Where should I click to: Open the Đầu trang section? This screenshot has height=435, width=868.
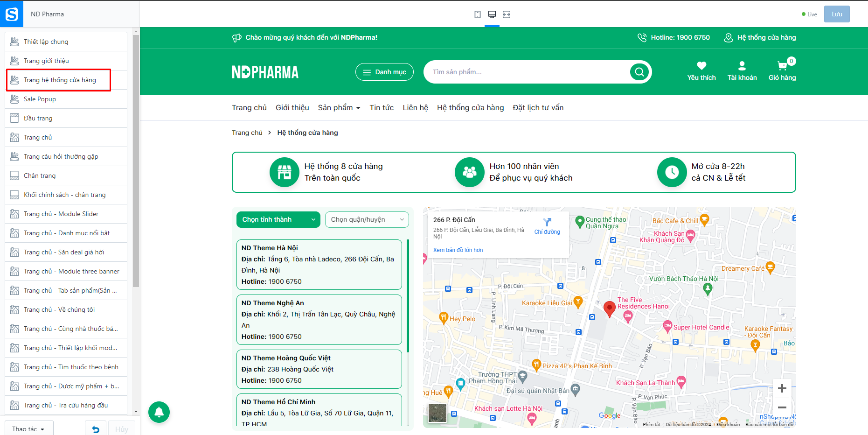66,118
